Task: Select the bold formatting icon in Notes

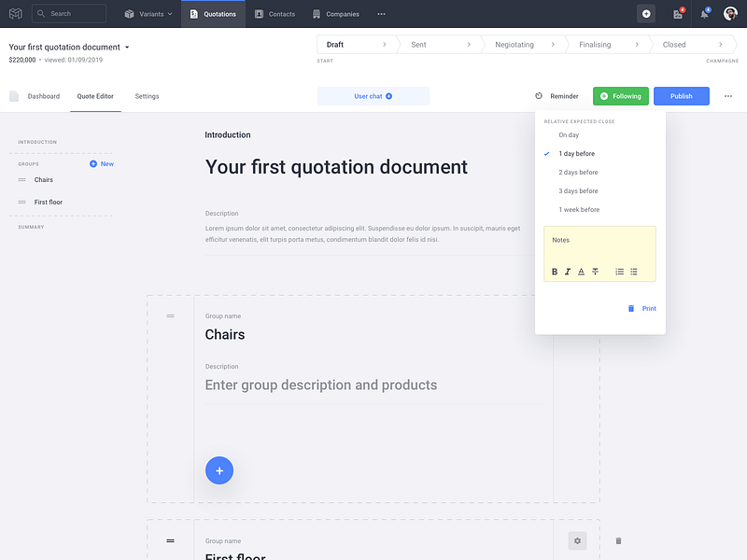Action: pos(555,272)
